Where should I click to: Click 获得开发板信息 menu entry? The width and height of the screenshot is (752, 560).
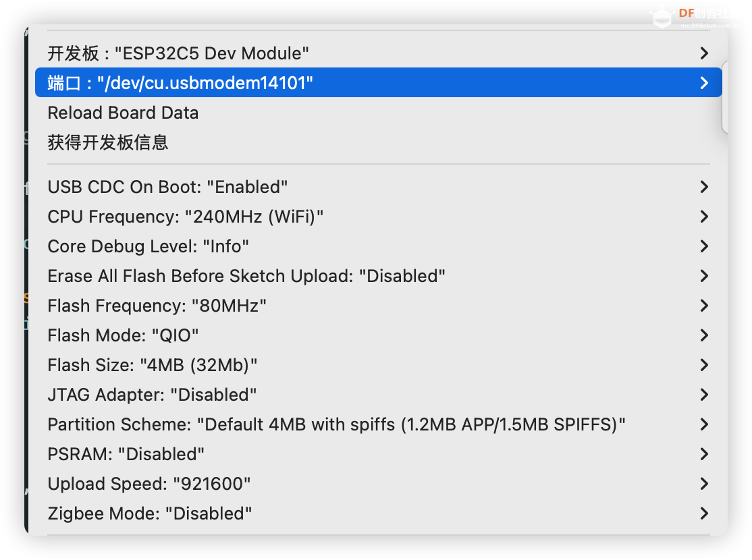108,142
